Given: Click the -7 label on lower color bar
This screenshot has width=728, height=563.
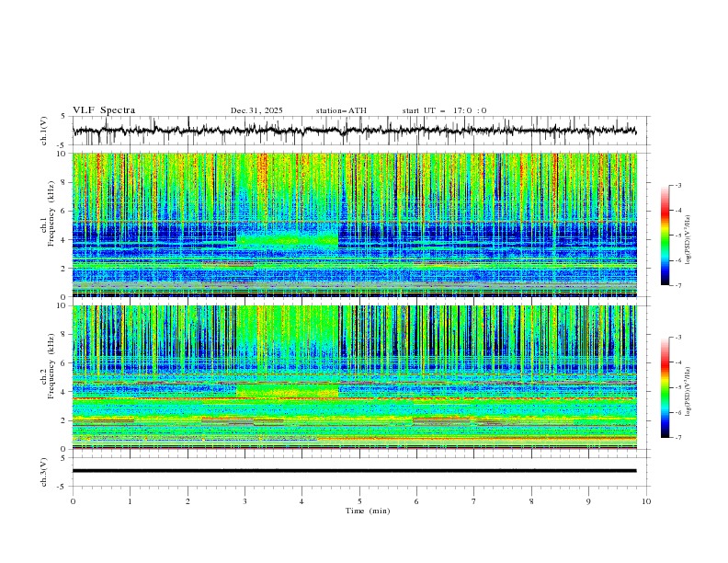Looking at the screenshot, I should (x=677, y=438).
